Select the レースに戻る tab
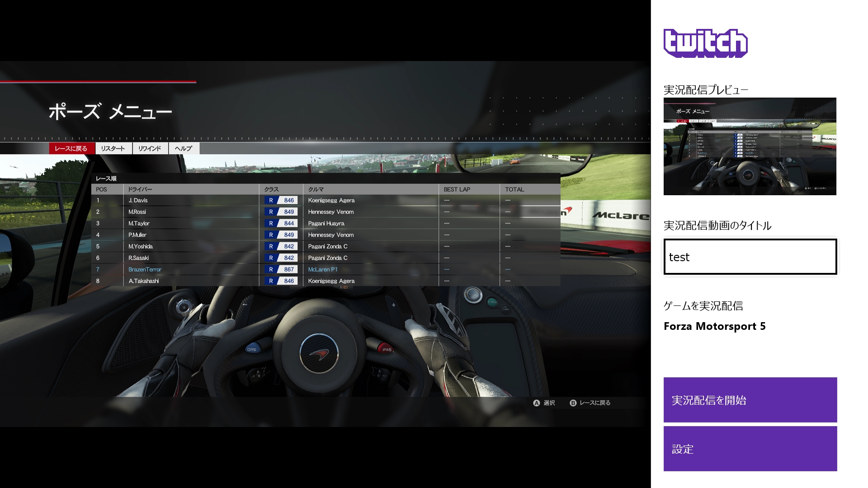 pos(71,149)
